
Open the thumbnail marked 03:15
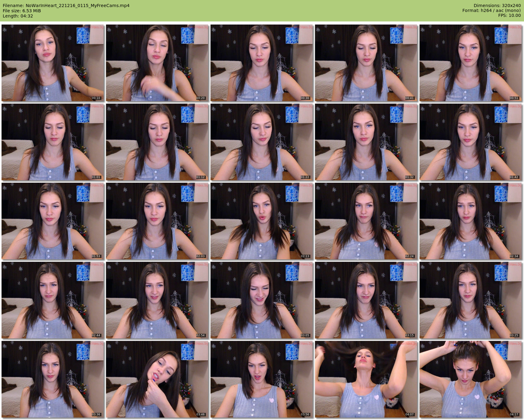(366, 300)
